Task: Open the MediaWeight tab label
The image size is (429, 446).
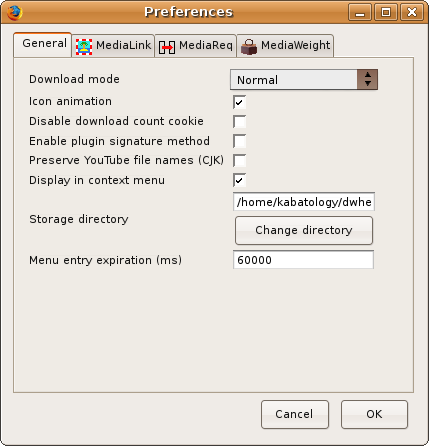Action: coord(295,45)
